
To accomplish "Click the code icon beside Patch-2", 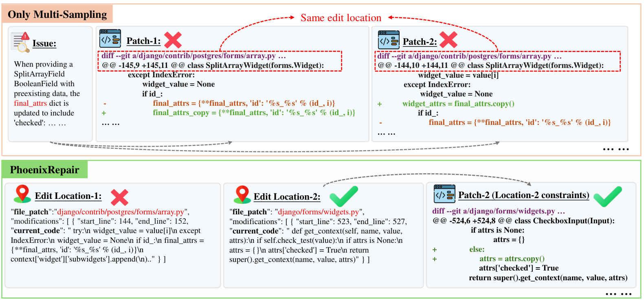I will pos(389,40).
